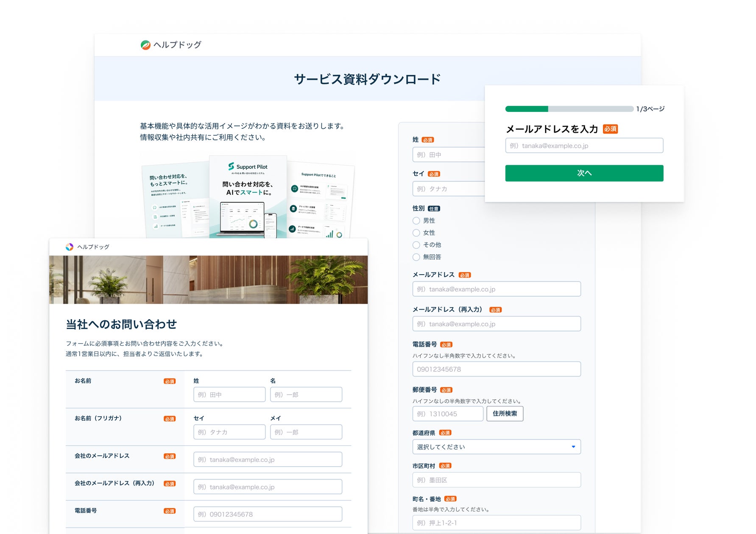Image resolution: width=756 pixels, height=534 pixels.
Task: Choose the その他 gender option
Action: (416, 245)
